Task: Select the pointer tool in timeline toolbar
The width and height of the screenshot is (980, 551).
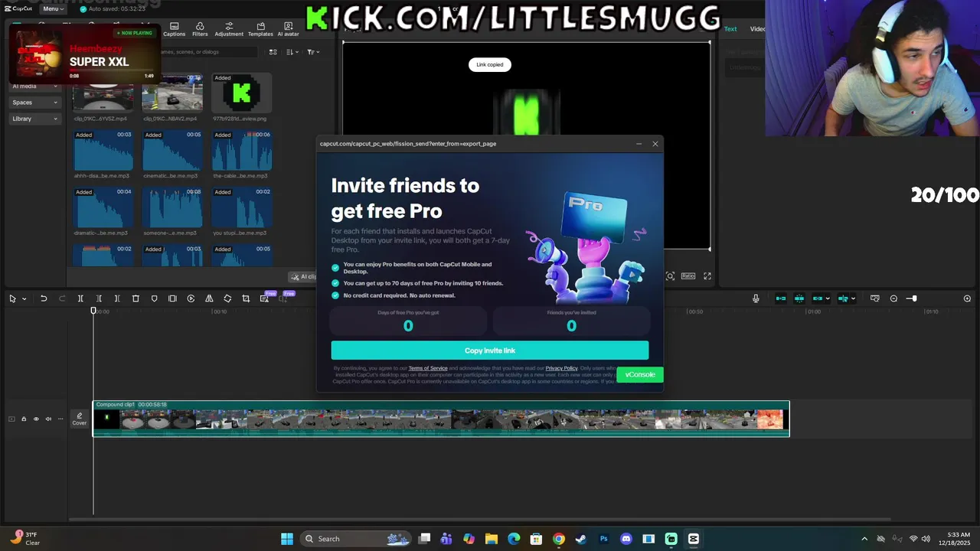Action: (12, 298)
